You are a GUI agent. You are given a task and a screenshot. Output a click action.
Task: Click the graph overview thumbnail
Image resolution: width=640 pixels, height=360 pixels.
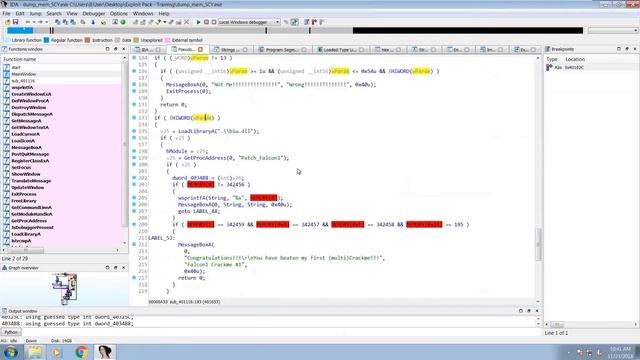pos(65,289)
